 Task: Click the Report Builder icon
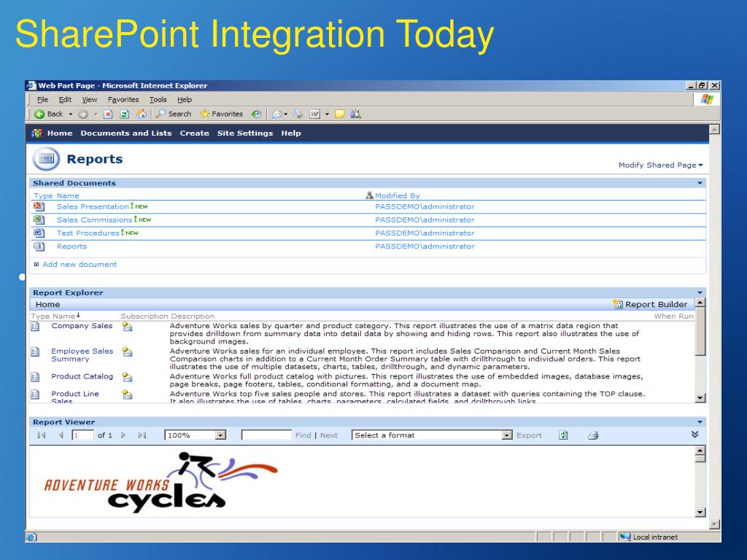click(618, 304)
